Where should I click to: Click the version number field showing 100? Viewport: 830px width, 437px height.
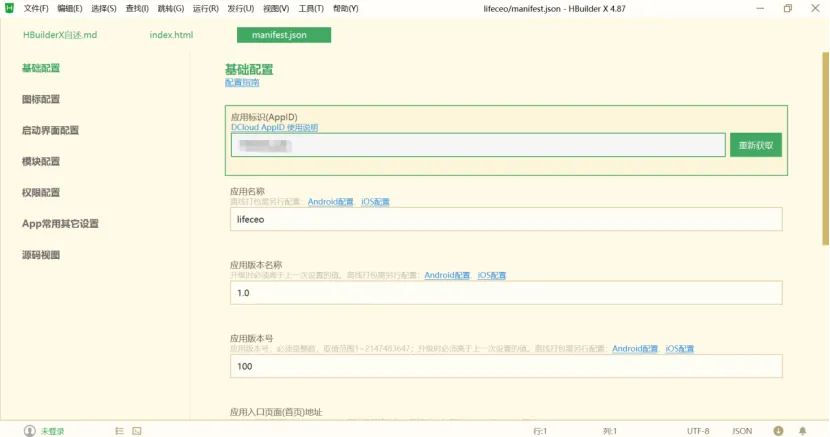pyautogui.click(x=506, y=366)
